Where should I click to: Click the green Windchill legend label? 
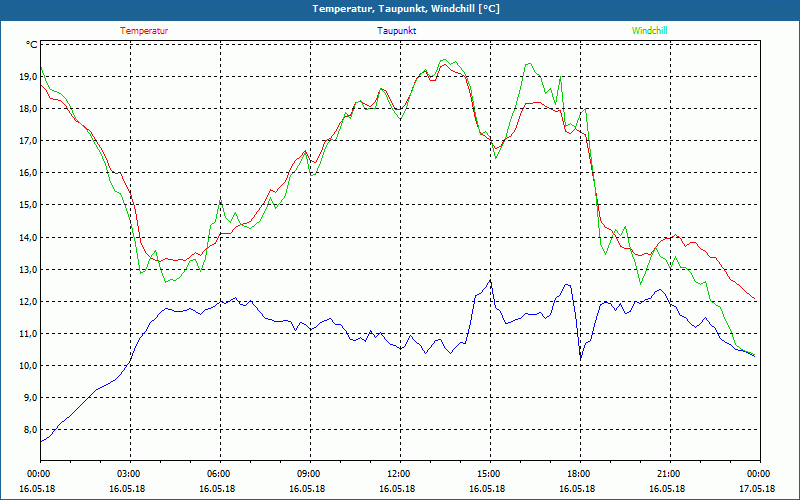[x=649, y=31]
